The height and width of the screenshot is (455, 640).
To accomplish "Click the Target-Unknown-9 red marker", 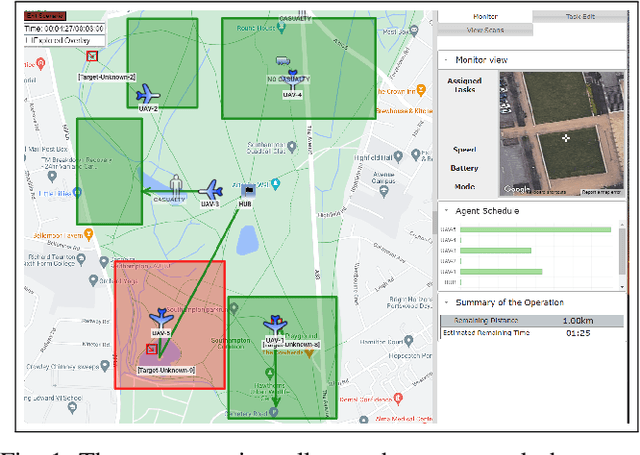I will pos(152,350).
